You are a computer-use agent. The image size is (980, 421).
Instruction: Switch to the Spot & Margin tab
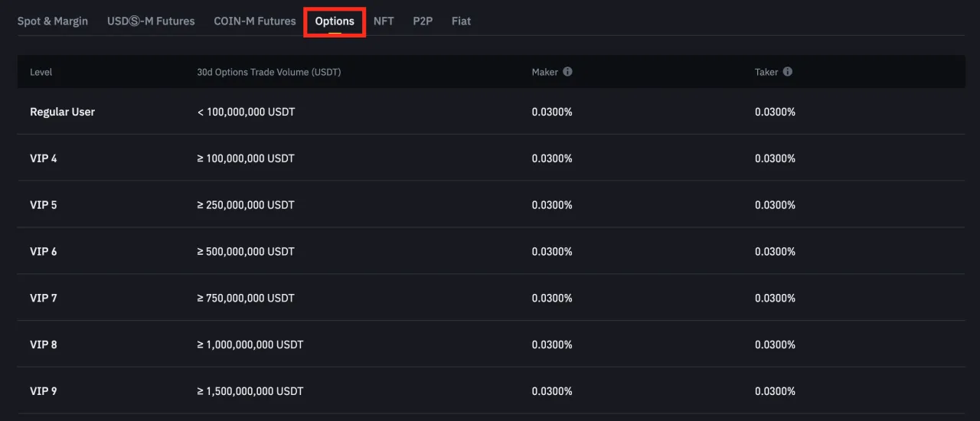tap(53, 21)
